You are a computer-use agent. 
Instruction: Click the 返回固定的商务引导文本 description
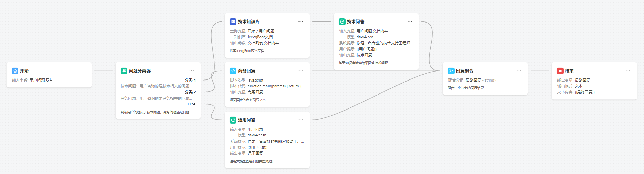248,100
